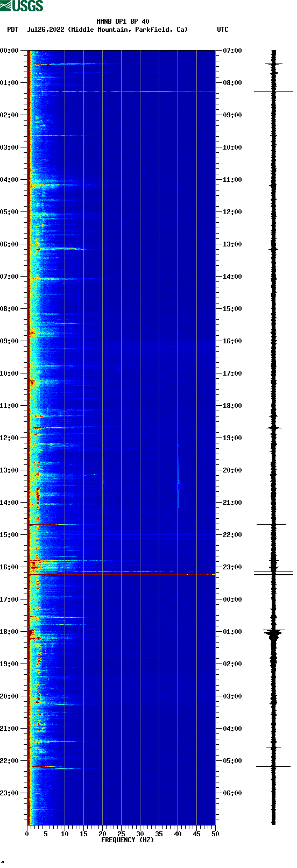Click the USGS logo
This screenshot has width=297, height=868.
pos(22,6)
